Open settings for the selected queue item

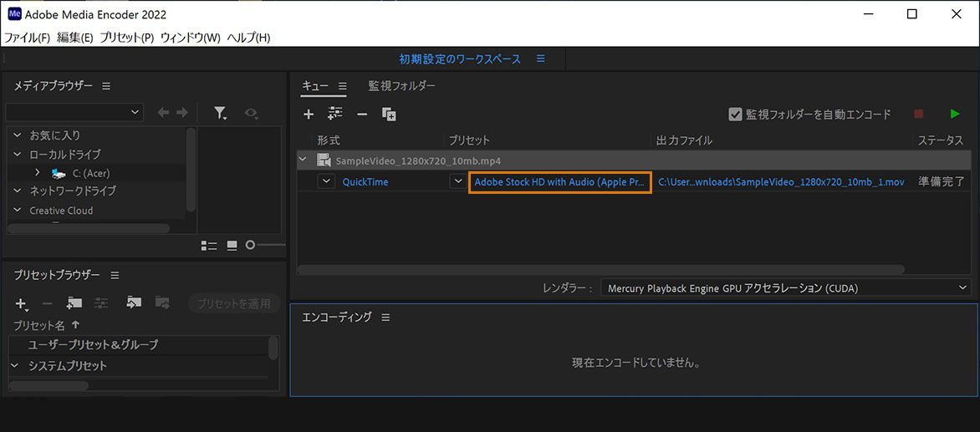coord(335,114)
